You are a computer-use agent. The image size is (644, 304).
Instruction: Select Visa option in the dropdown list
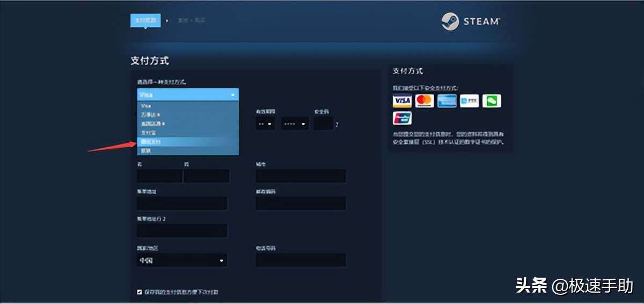[187, 106]
